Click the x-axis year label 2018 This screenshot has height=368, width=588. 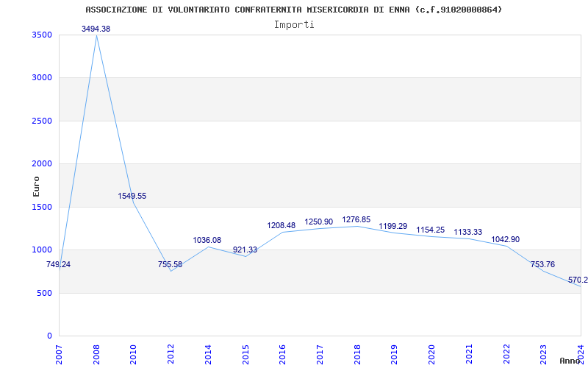[357, 355]
